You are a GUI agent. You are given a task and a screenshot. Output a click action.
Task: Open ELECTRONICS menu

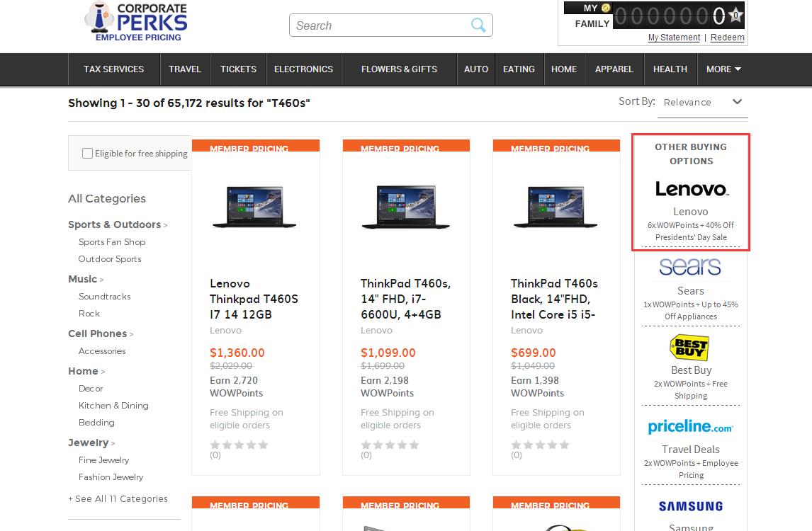click(303, 69)
